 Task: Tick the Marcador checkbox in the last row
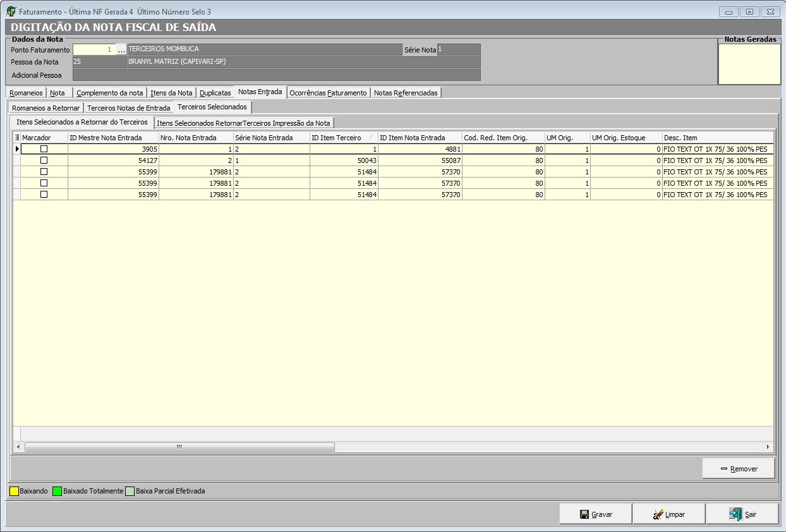point(44,195)
